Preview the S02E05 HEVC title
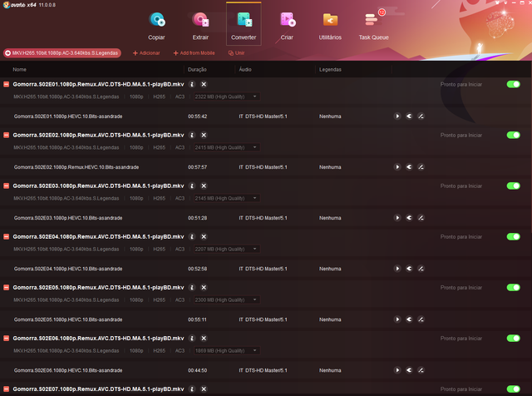 click(397, 319)
